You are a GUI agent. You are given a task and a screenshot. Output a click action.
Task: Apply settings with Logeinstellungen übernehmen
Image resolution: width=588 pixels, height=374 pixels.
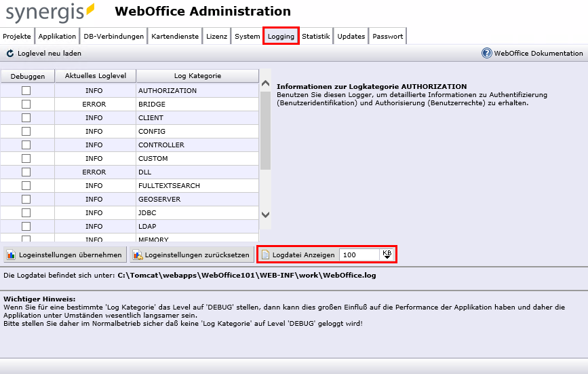coord(65,255)
